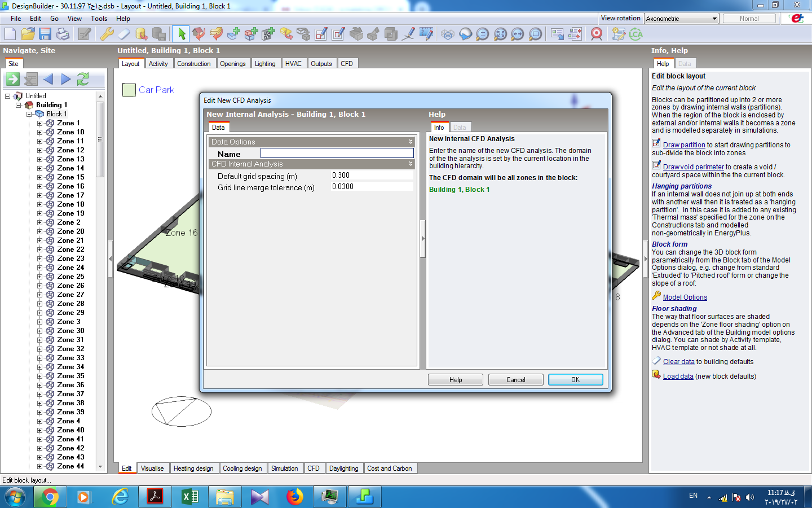Switch to the HVAC tab
This screenshot has height=508, width=812.
[293, 64]
